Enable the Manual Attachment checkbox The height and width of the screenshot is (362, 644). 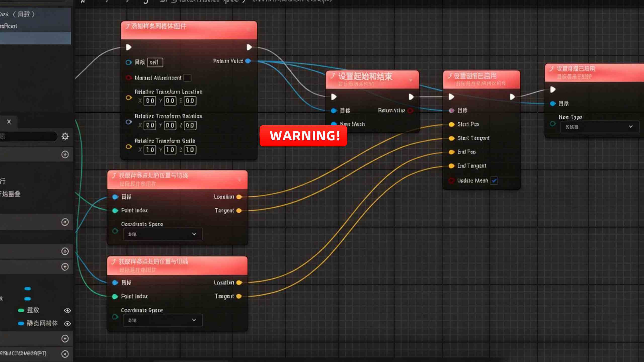point(187,78)
